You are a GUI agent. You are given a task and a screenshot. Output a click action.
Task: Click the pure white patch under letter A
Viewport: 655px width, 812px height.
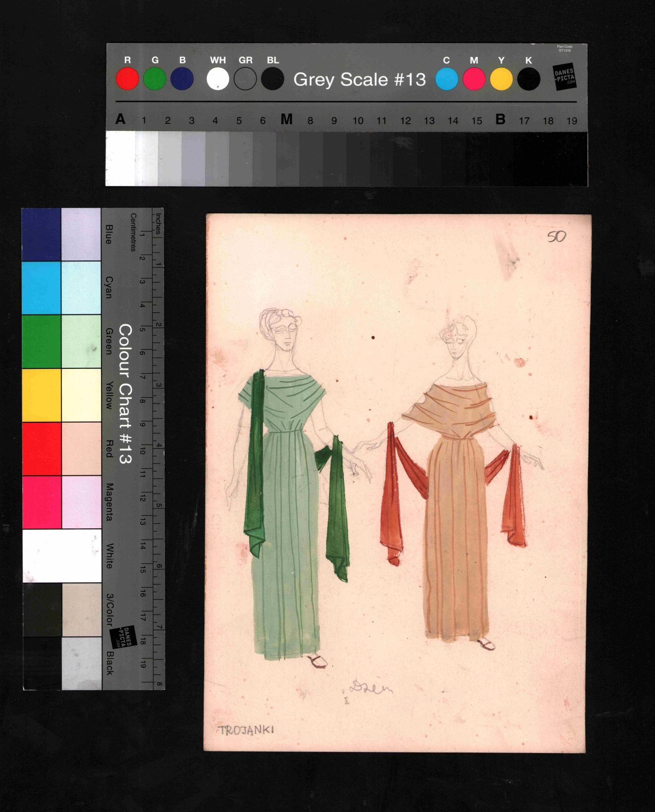[x=120, y=158]
